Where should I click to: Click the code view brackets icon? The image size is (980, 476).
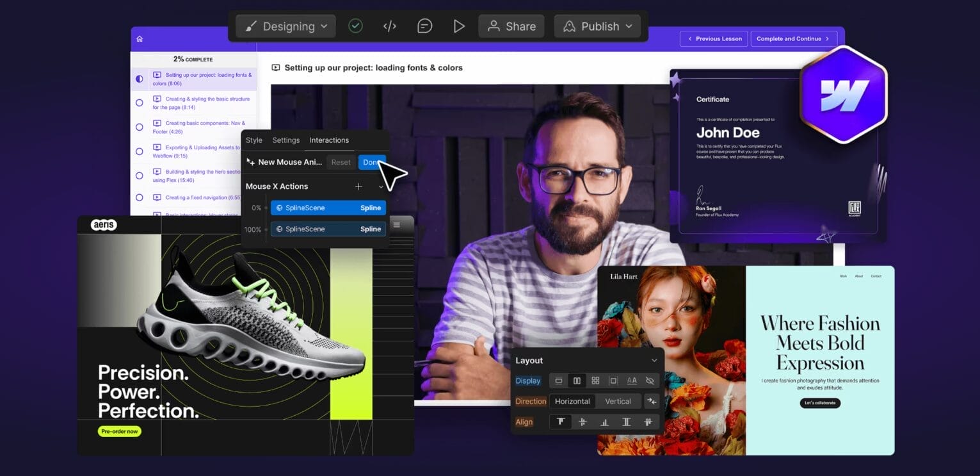click(389, 26)
